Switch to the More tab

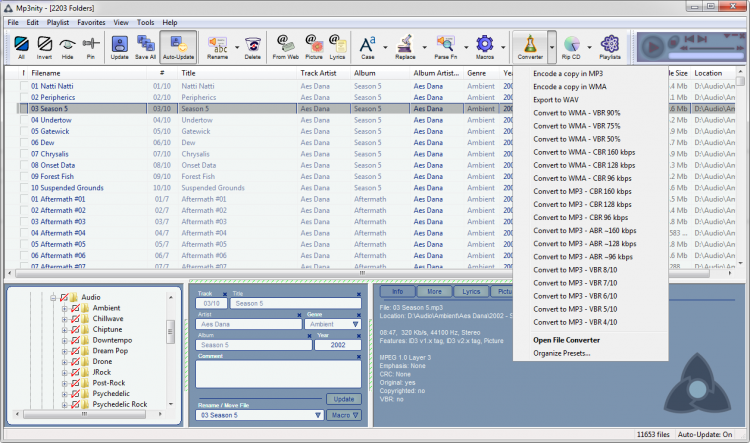tap(434, 291)
